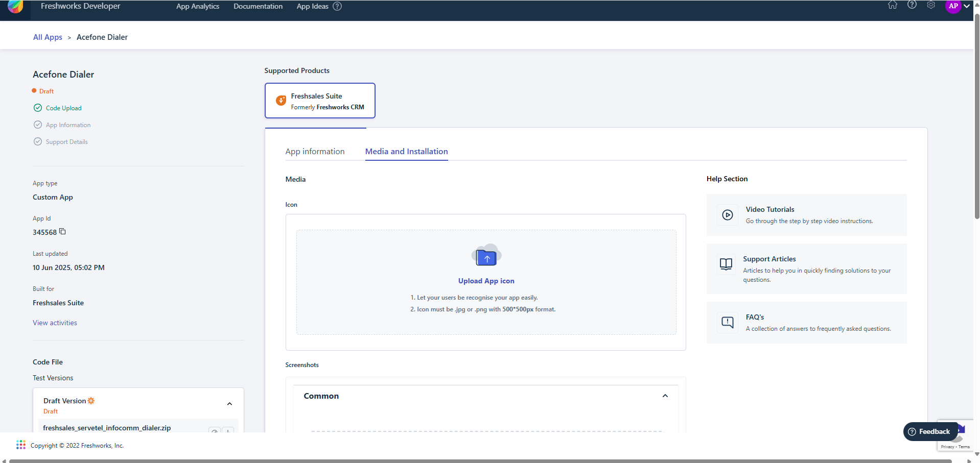Click the horizontal scrollbar left arrow
The height and width of the screenshot is (463, 980).
(x=4, y=460)
